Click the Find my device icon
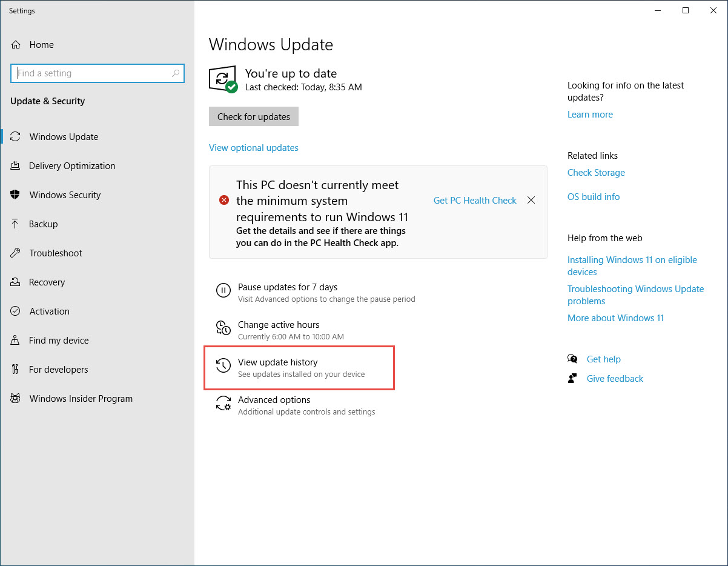 click(16, 341)
